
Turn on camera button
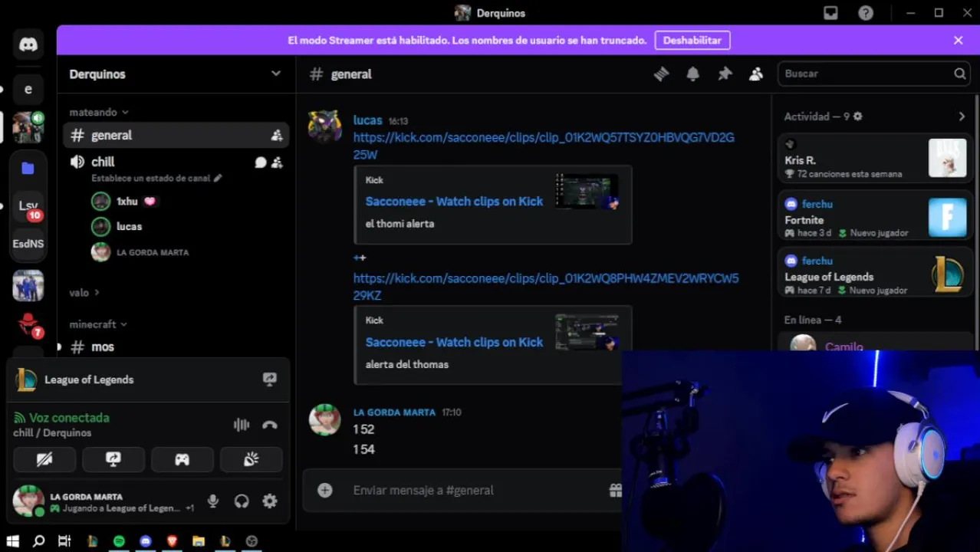pos(44,459)
